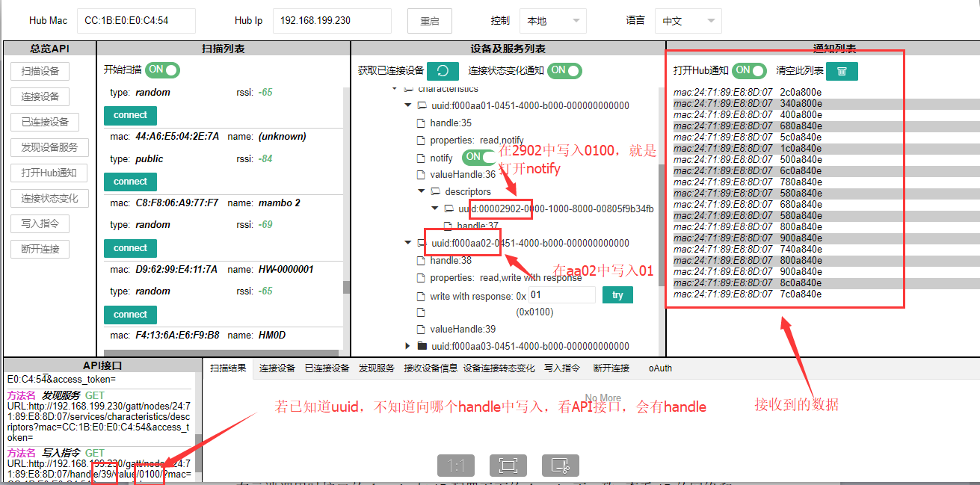The width and height of the screenshot is (980, 485).
Task: Click the try button to write value
Action: [617, 295]
